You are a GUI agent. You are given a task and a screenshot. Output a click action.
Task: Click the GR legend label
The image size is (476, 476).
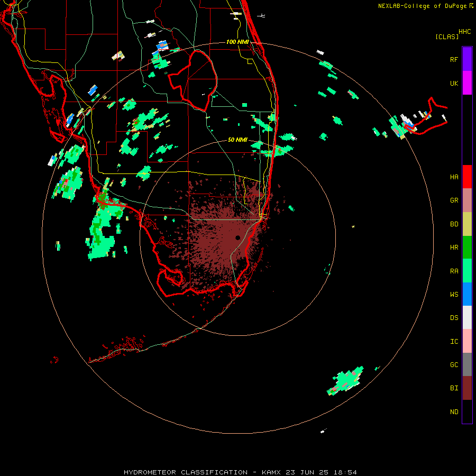tap(454, 200)
